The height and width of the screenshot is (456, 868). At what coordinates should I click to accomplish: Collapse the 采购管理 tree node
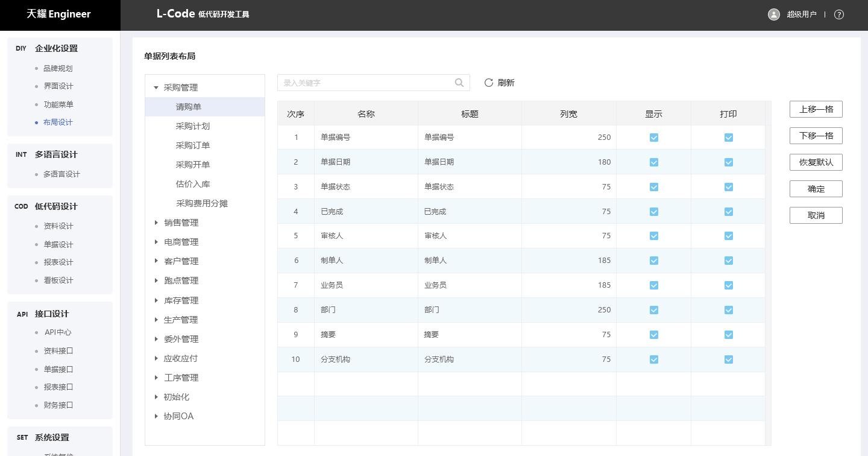156,87
